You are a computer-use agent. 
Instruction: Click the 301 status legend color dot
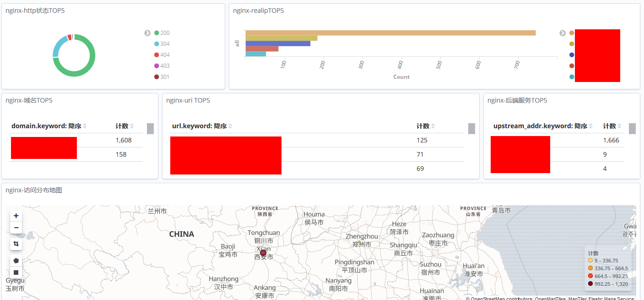157,77
